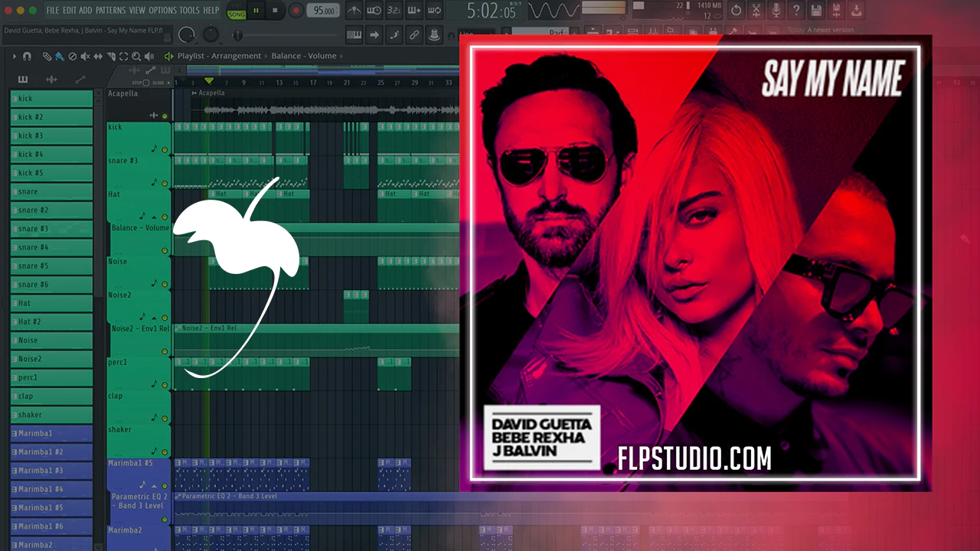Open the Playlist - Arrangement selector

point(219,56)
